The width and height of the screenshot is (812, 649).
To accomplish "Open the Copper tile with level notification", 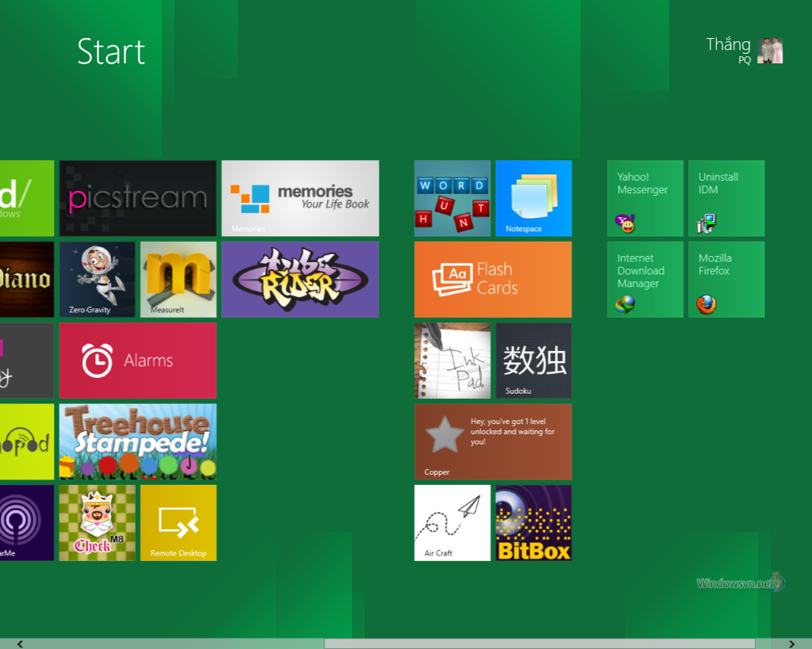I will pyautogui.click(x=493, y=441).
